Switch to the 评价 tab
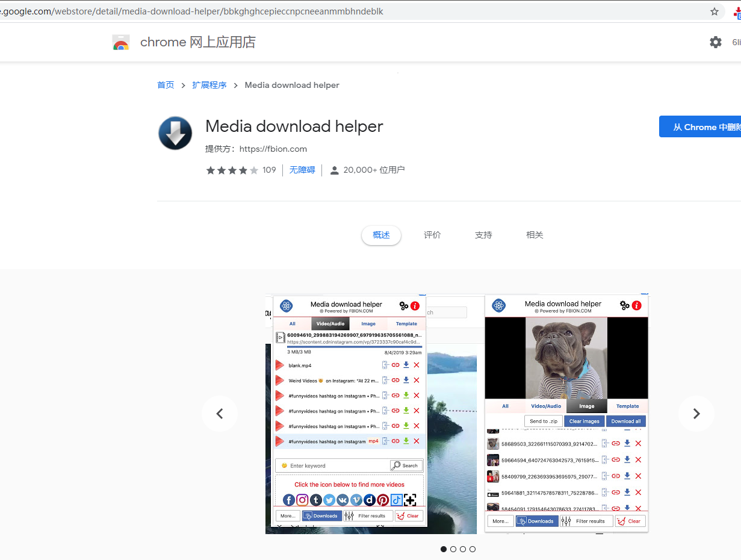The image size is (741, 560). [x=432, y=235]
